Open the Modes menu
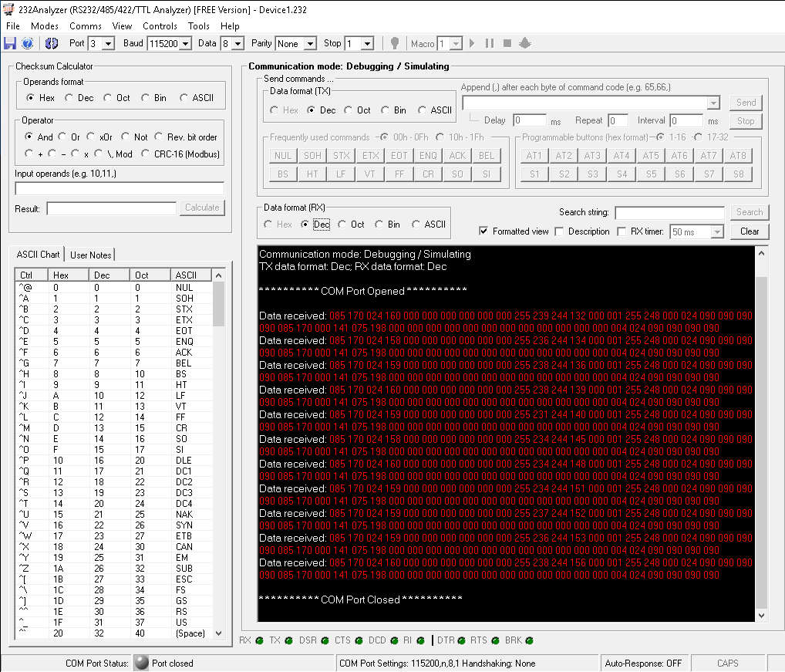 click(x=45, y=26)
